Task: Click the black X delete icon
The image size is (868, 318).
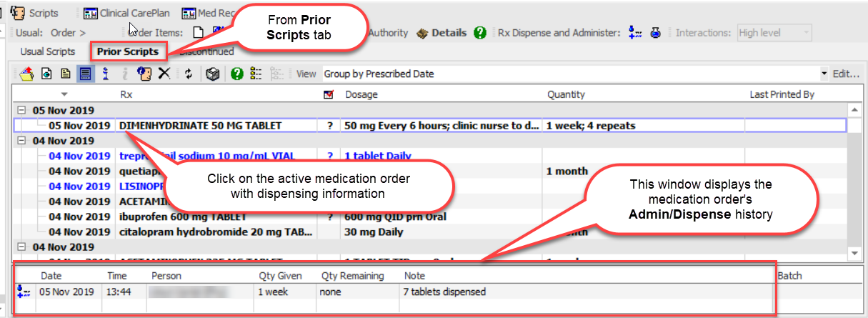Action: coord(164,74)
